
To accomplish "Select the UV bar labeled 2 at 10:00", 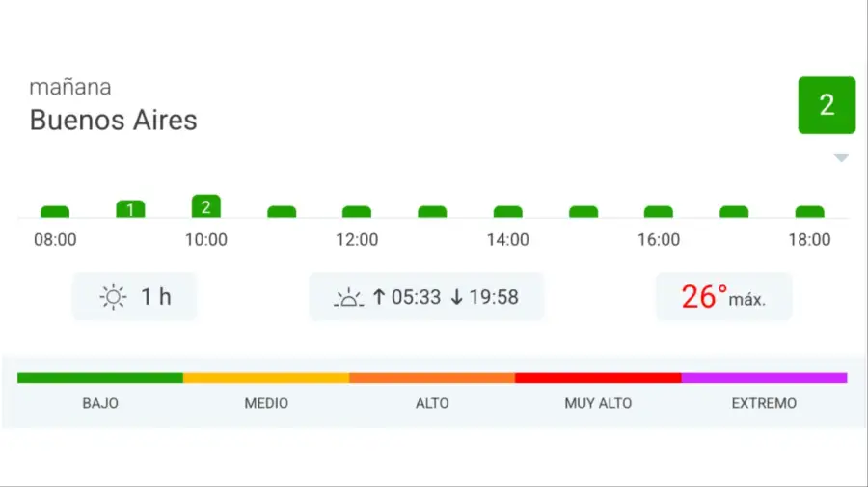I will [x=205, y=206].
